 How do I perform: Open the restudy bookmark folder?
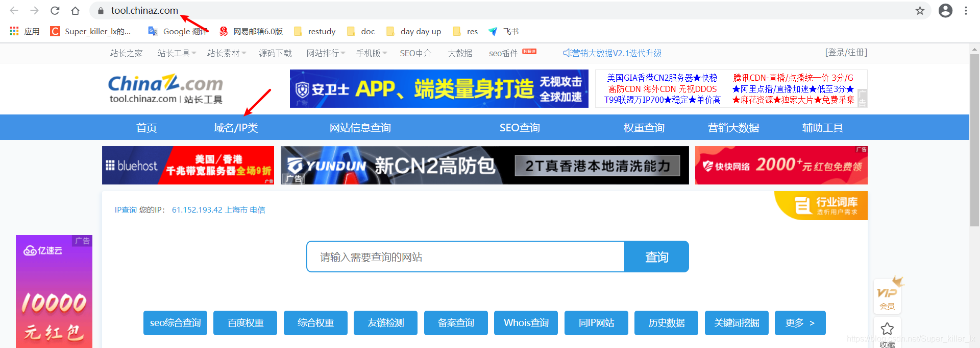click(315, 31)
